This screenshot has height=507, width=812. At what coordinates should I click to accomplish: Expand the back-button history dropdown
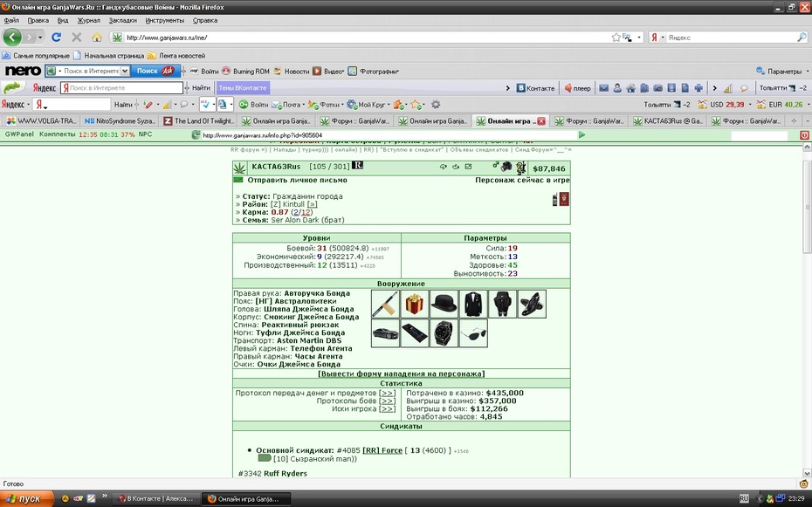click(x=40, y=38)
